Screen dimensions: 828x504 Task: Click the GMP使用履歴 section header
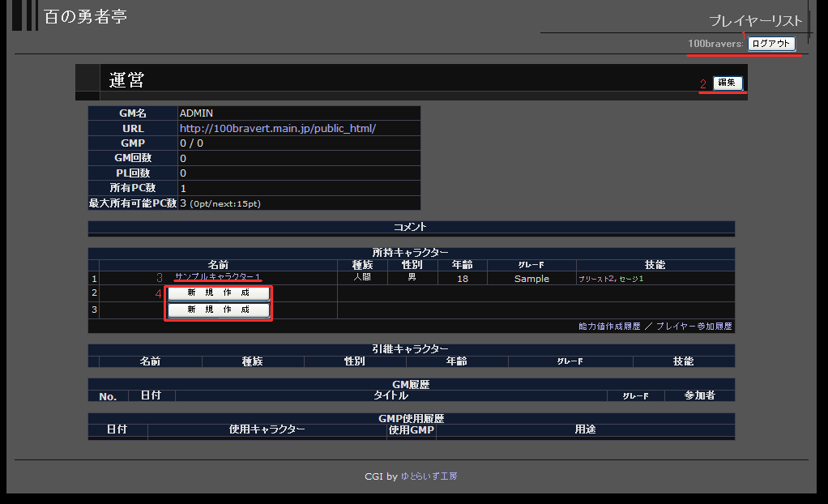[x=411, y=418]
